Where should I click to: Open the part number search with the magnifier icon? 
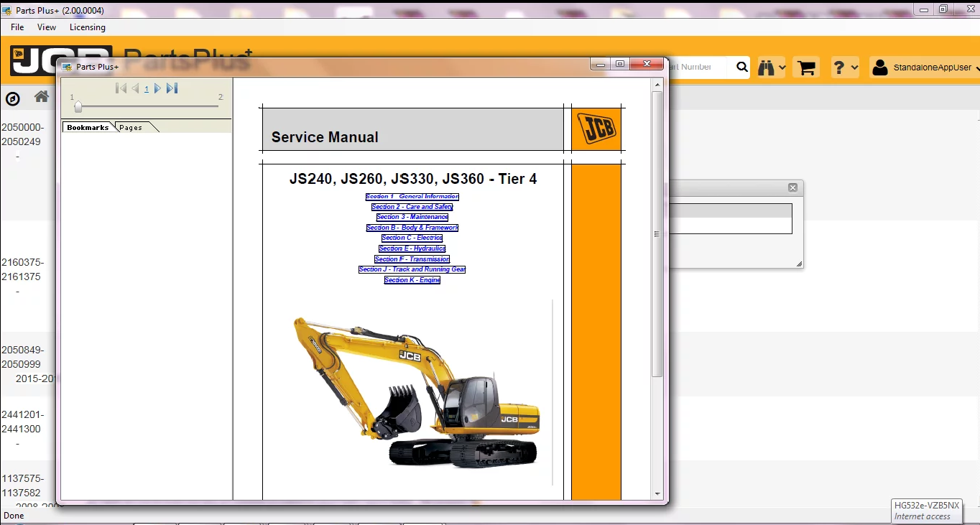(741, 67)
